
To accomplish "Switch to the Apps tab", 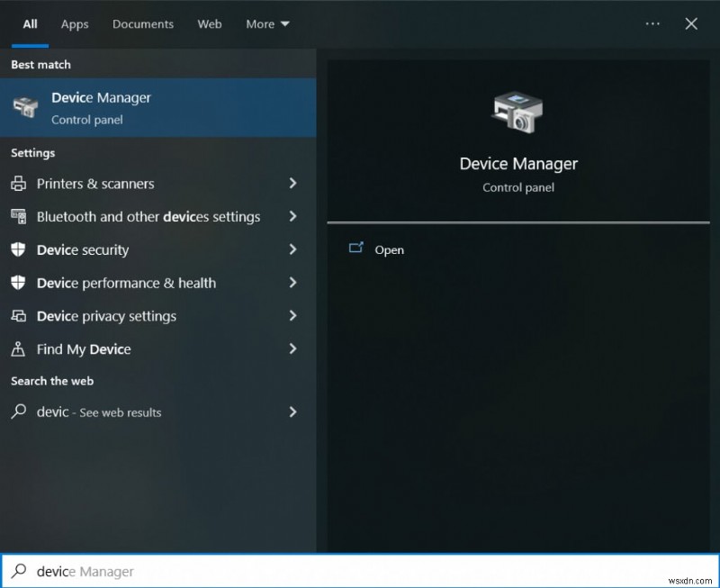I will (75, 24).
